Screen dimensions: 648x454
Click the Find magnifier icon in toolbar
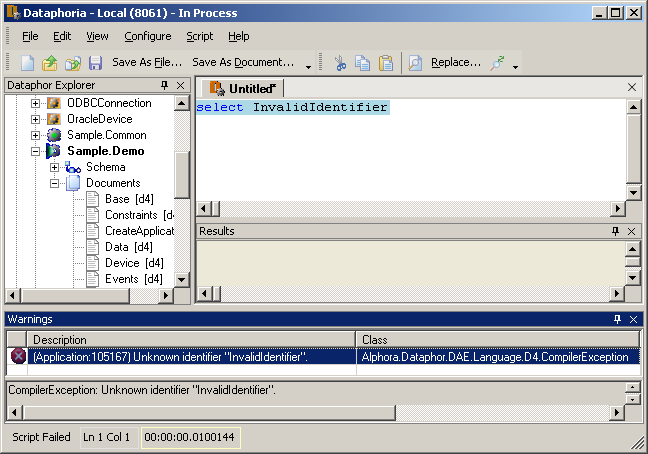[x=415, y=63]
